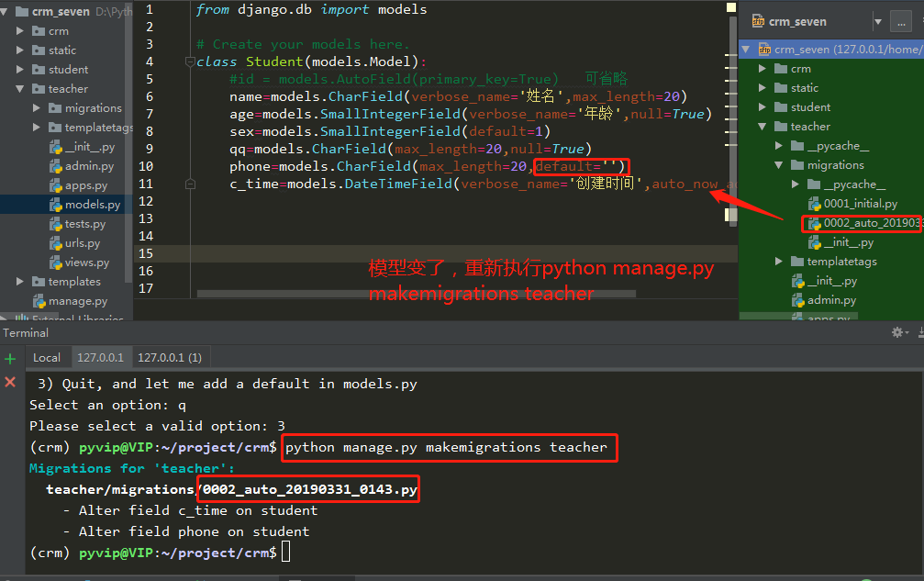The width and height of the screenshot is (924, 581).
Task: Expand the templates folder
Action: [19, 282]
